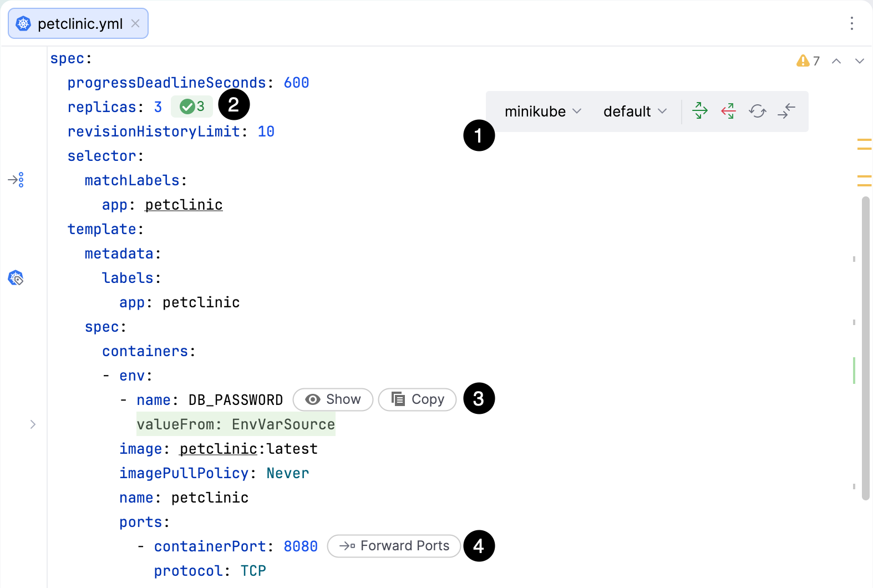Open the minikube context dropdown
Screen dimensions: 873x588
pos(542,111)
